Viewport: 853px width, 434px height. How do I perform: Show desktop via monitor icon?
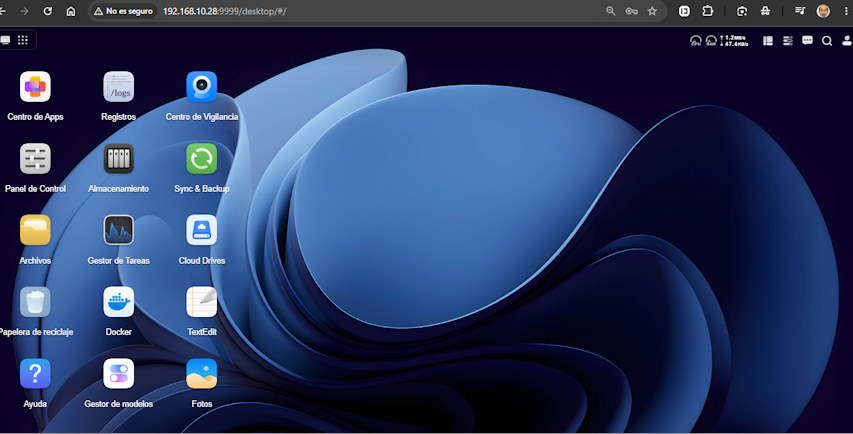coord(5,40)
